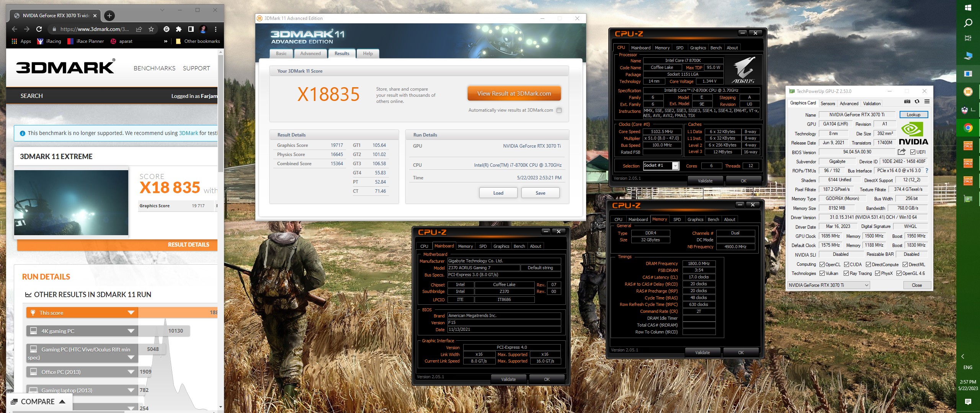Toggle the UEFI checkbox in GPU-Z

(x=913, y=152)
